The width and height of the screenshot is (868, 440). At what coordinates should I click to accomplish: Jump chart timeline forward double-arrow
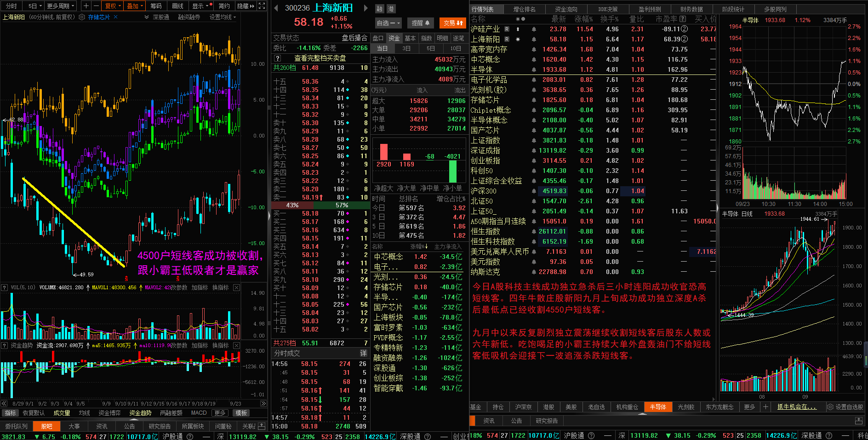(x=263, y=403)
